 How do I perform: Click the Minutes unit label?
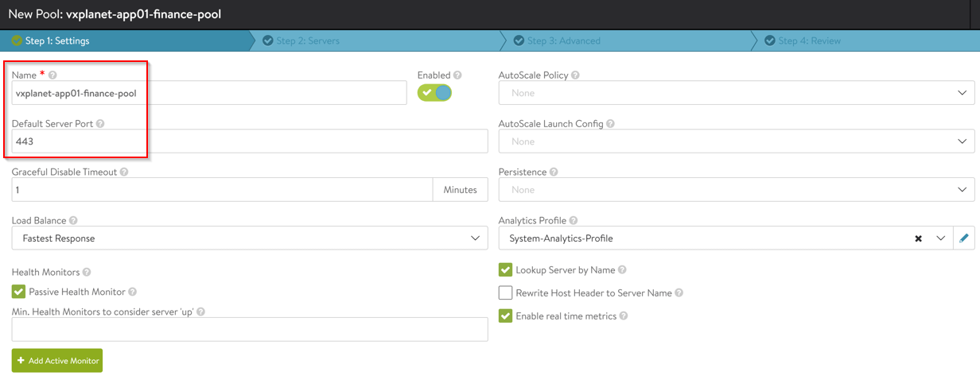[461, 190]
